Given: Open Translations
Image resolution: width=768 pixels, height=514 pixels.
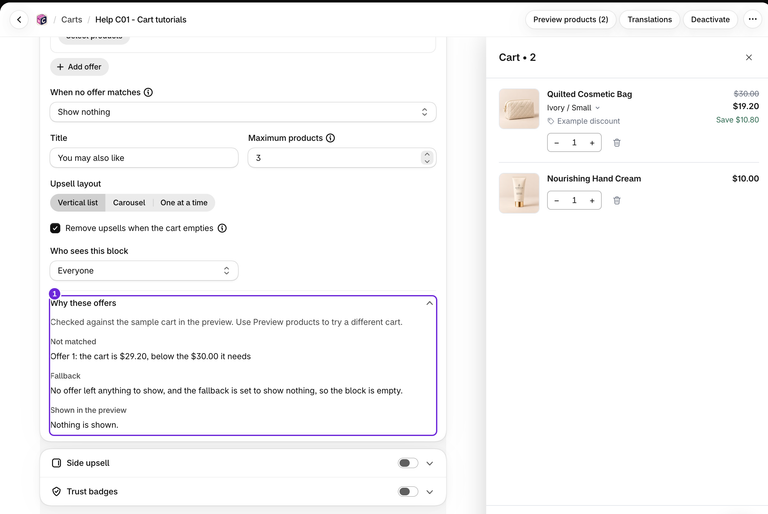Looking at the screenshot, I should tap(649, 20).
